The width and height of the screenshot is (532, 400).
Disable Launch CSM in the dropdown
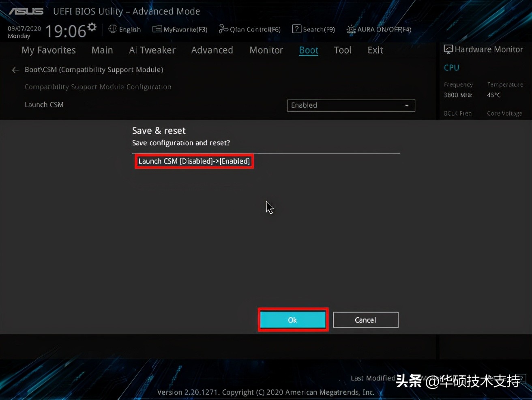350,105
